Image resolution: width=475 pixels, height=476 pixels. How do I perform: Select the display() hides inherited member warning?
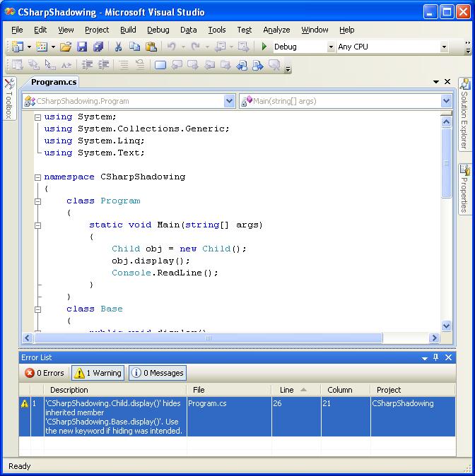click(x=237, y=417)
